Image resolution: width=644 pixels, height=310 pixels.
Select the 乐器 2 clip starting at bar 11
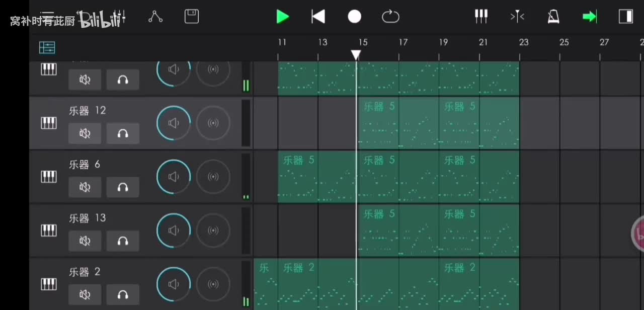[358, 284]
